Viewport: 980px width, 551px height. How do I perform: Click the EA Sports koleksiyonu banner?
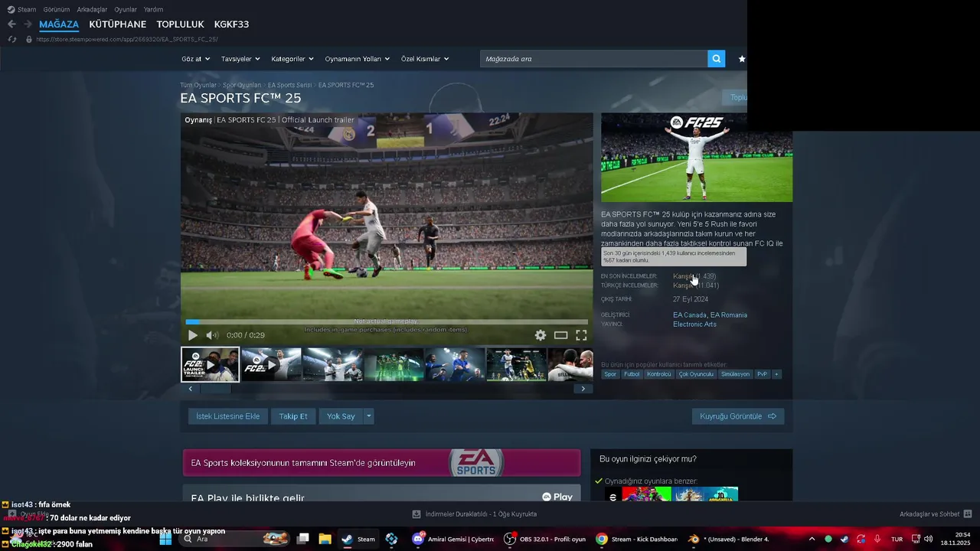(x=381, y=463)
